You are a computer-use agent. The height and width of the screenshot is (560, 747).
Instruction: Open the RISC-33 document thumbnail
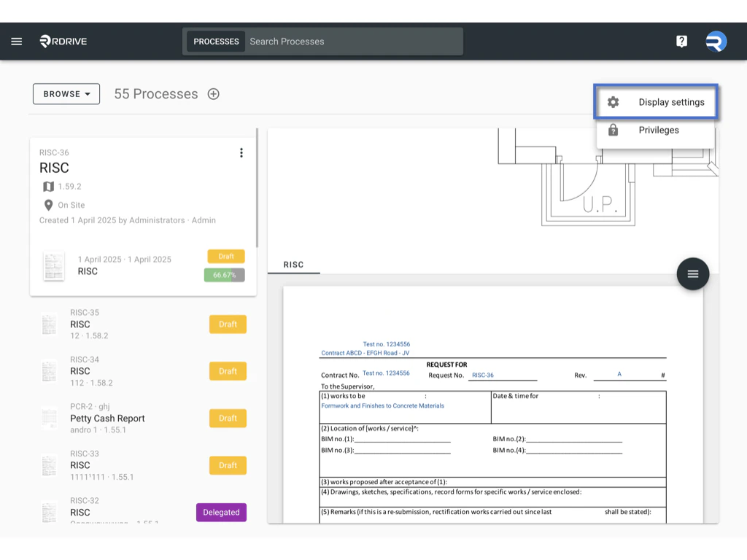pyautogui.click(x=49, y=465)
